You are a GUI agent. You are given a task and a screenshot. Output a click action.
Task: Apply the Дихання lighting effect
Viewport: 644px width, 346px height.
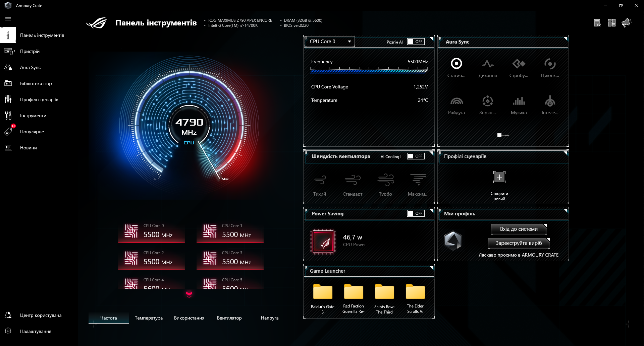pyautogui.click(x=488, y=67)
